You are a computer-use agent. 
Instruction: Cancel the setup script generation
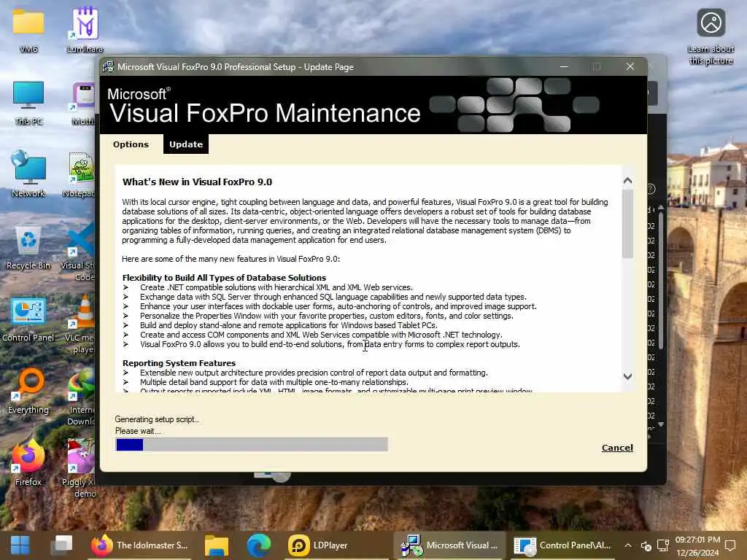pyautogui.click(x=617, y=448)
